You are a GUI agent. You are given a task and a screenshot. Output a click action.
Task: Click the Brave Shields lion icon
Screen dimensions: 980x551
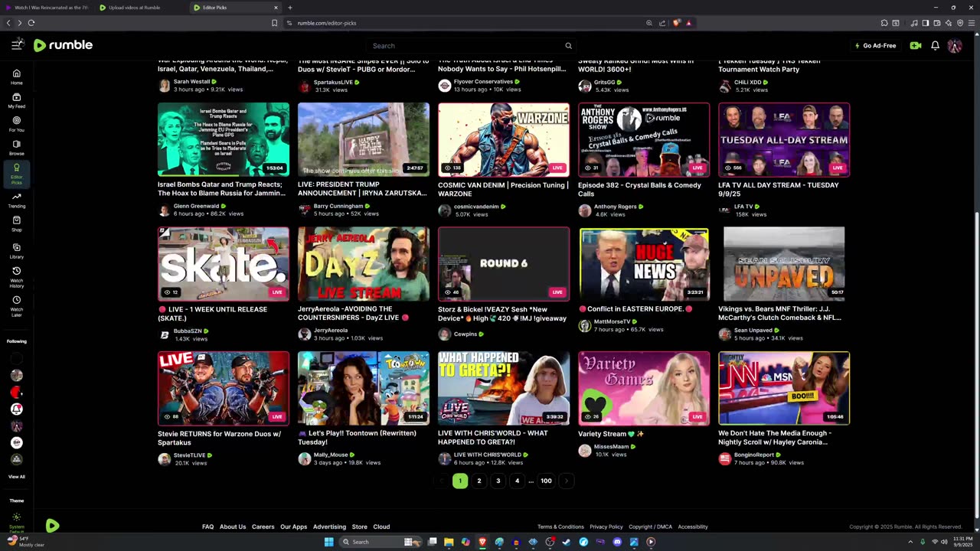point(676,23)
